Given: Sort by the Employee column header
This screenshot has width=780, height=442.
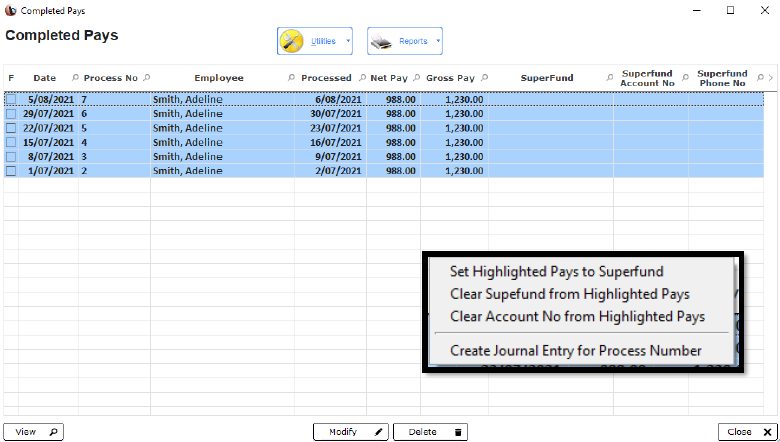Looking at the screenshot, I should point(219,78).
